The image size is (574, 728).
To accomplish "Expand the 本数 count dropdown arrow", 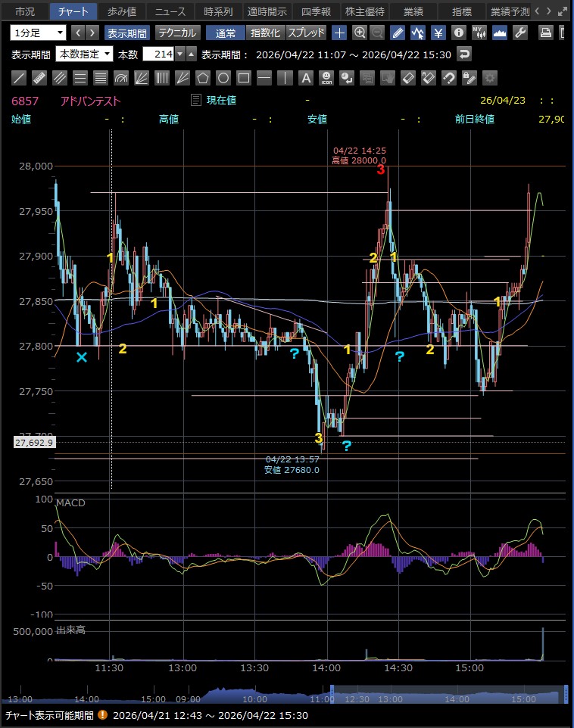I will click(179, 54).
